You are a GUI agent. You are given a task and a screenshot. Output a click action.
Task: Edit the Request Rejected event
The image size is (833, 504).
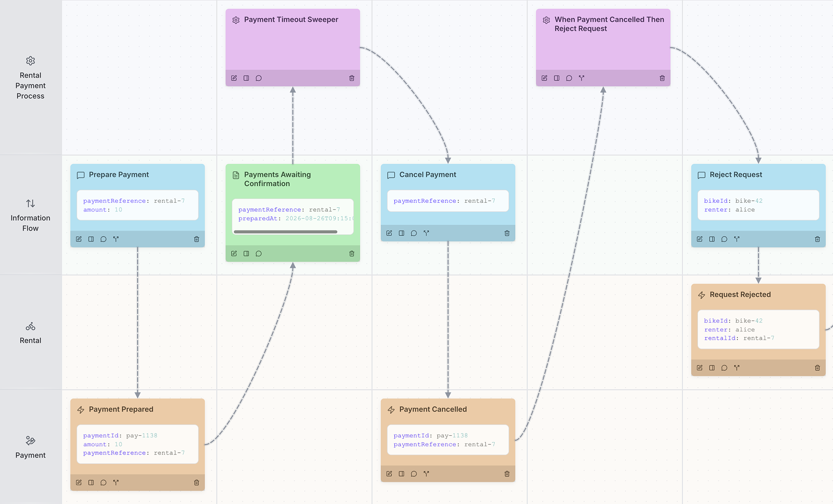700,368
